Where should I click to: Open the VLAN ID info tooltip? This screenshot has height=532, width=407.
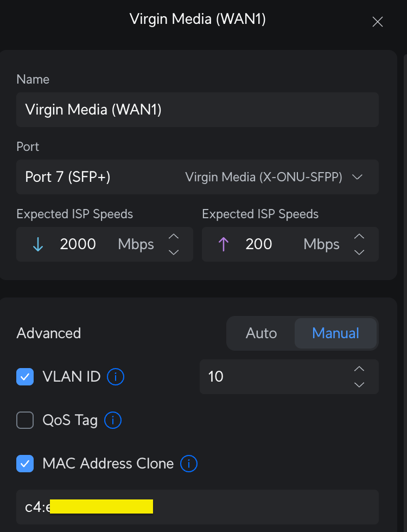pos(115,377)
